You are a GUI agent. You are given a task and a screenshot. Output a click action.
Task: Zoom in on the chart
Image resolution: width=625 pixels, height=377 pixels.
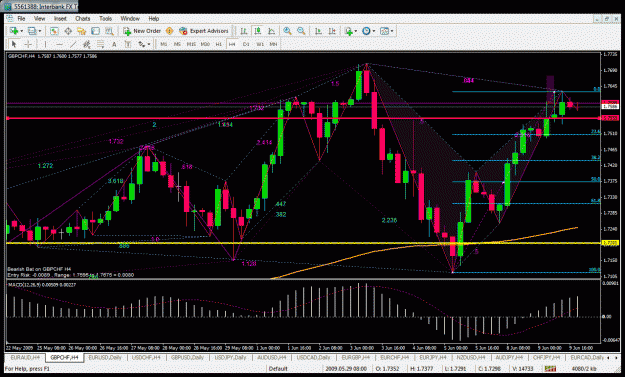(287, 31)
